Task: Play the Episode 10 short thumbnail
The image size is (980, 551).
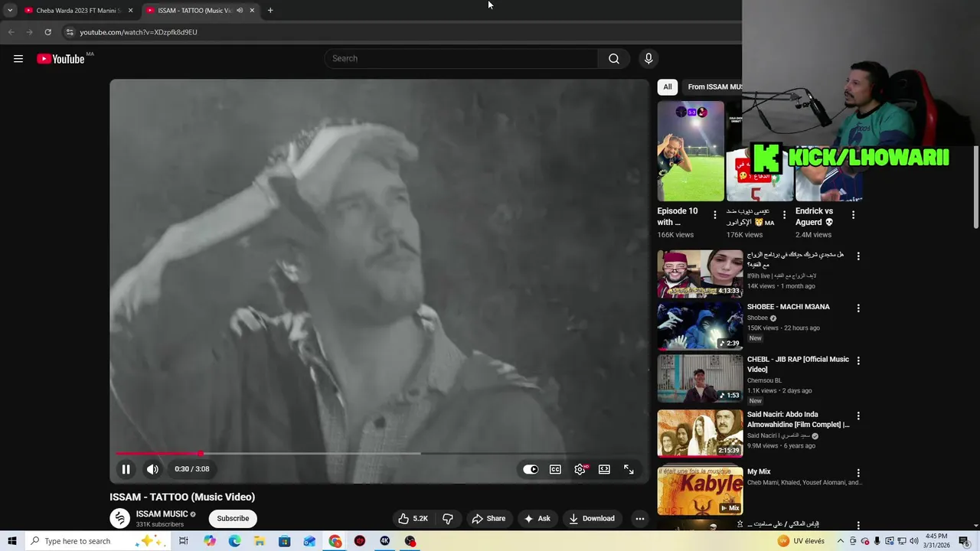Action: click(x=691, y=151)
